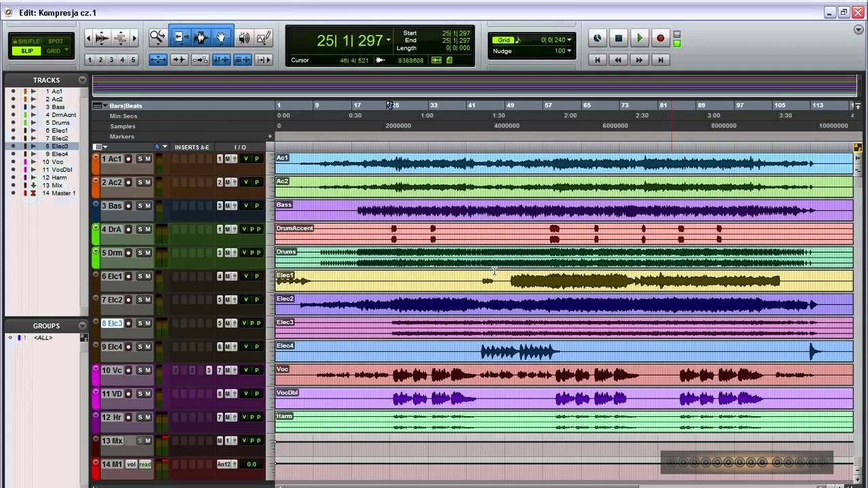Start playback with the green Play button

pos(639,38)
